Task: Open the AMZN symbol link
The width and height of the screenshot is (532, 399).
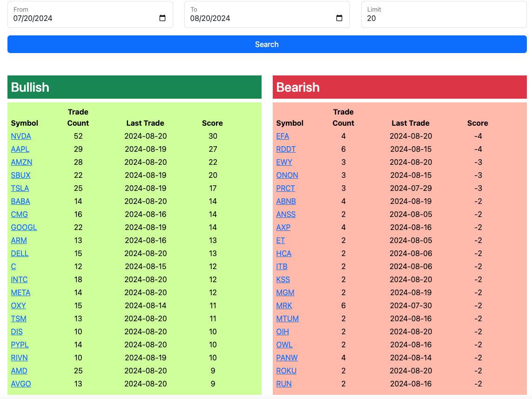Action: 21,162
